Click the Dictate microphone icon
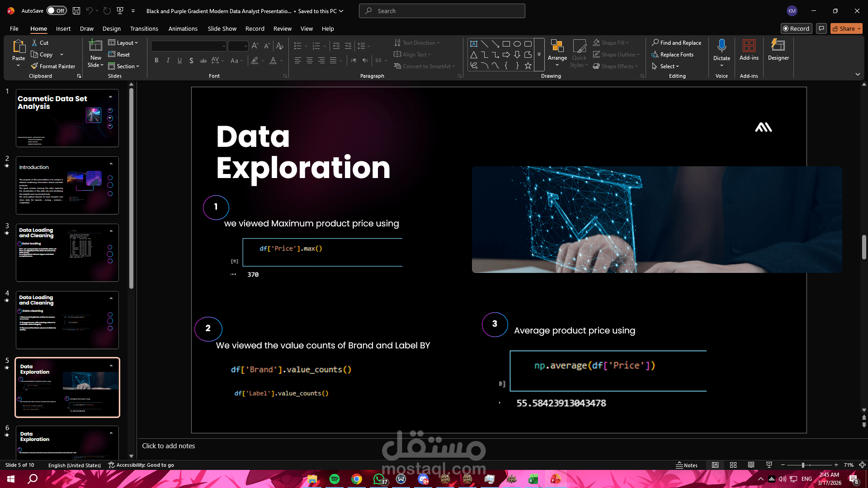868x488 pixels. click(722, 46)
